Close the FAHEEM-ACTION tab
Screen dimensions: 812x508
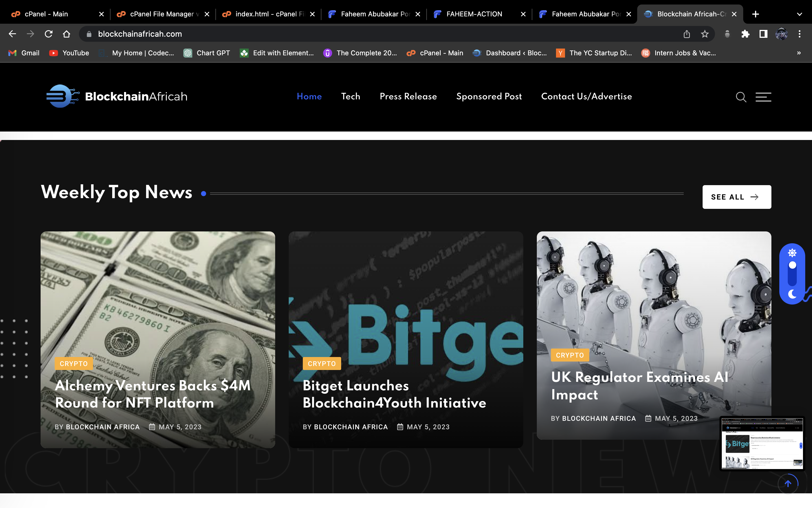pyautogui.click(x=523, y=14)
